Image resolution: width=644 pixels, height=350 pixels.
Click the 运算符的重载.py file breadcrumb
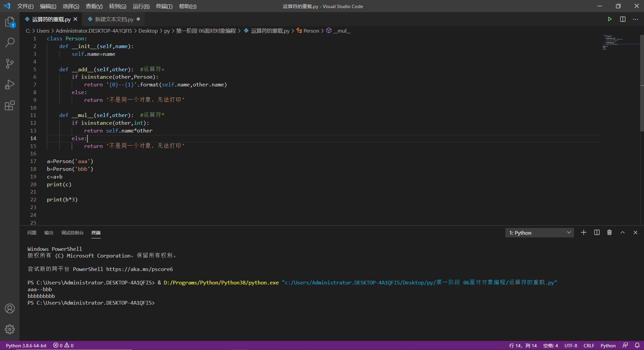click(267, 31)
